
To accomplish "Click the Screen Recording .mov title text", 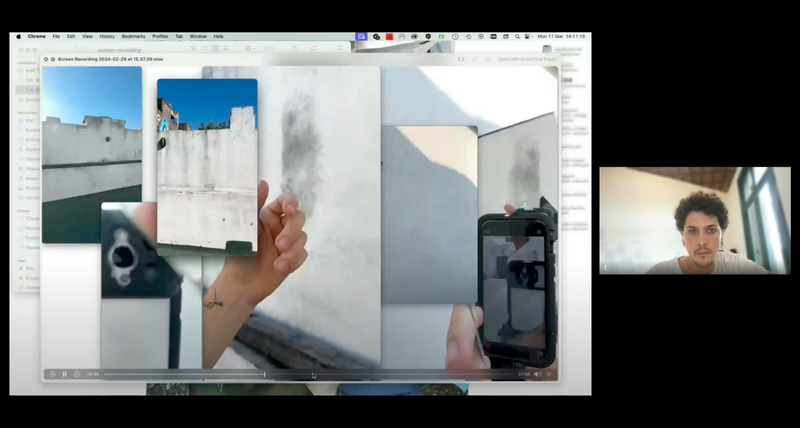I will point(111,60).
